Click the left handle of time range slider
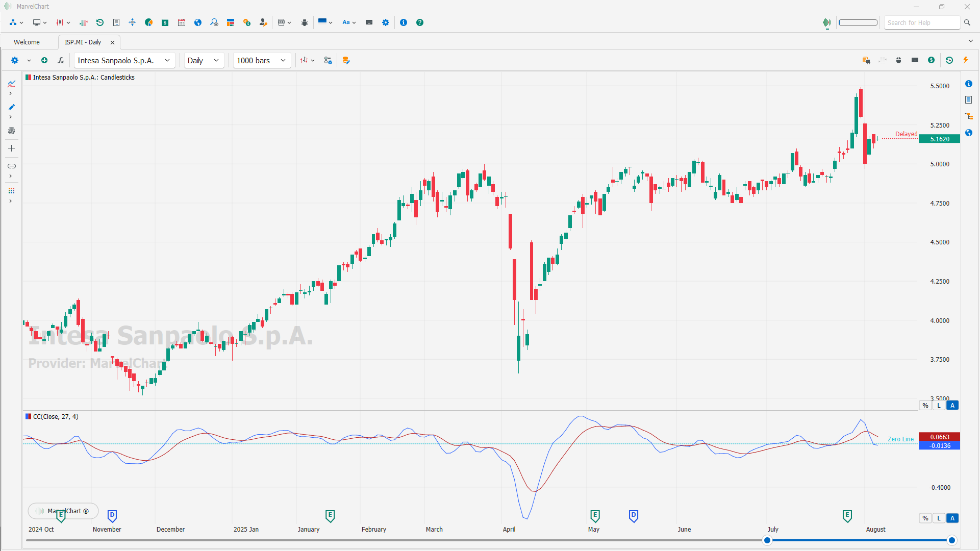This screenshot has width=980, height=551. [x=767, y=541]
